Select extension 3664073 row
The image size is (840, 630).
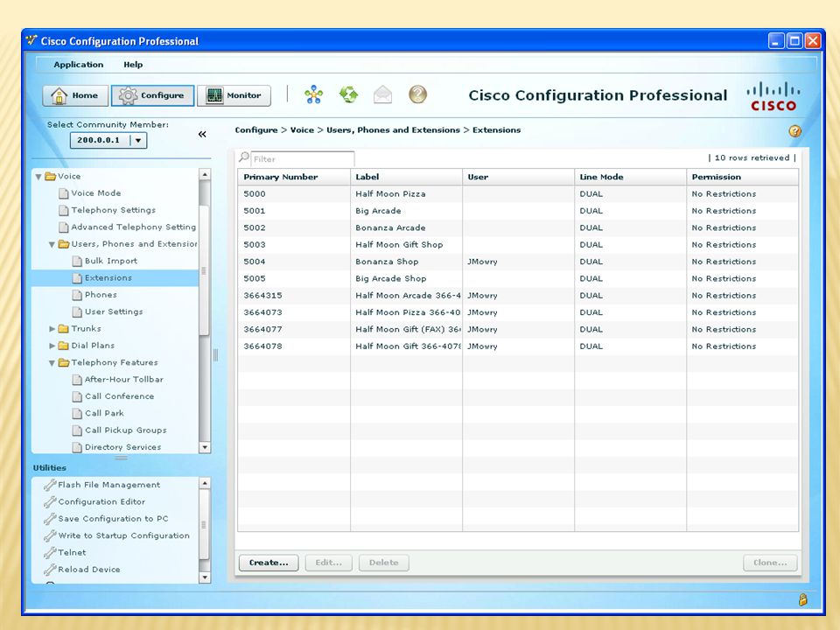click(518, 312)
